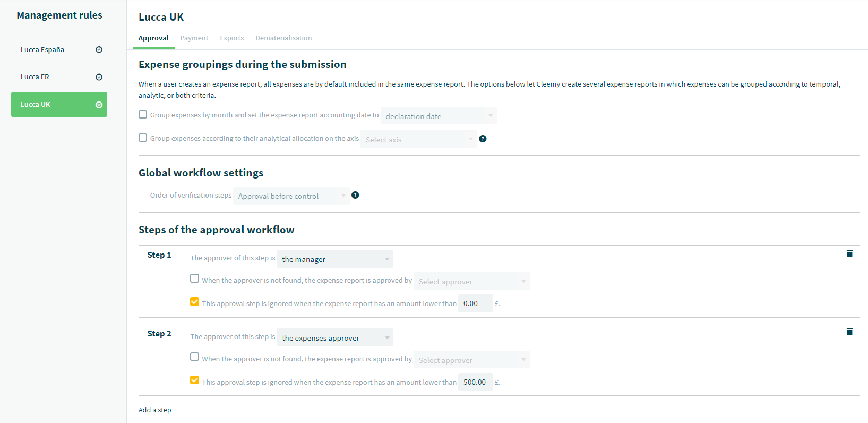Switch to the Approval tab
Image resolution: width=868 pixels, height=423 pixels.
[x=153, y=38]
